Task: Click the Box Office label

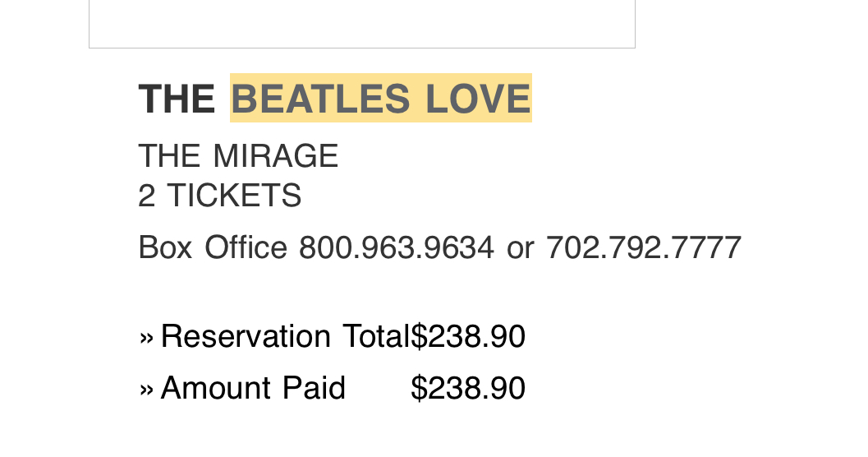Action: [x=213, y=247]
